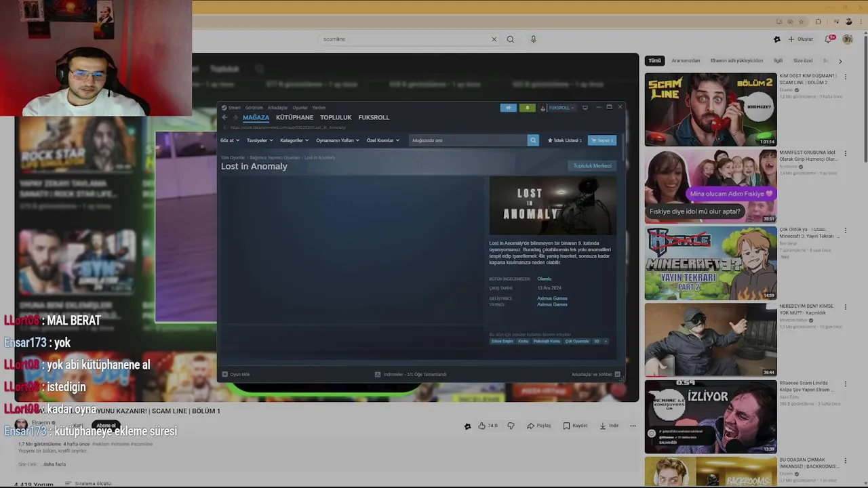
Task: Click the Psikolojik Korku tag
Action: pyautogui.click(x=547, y=341)
